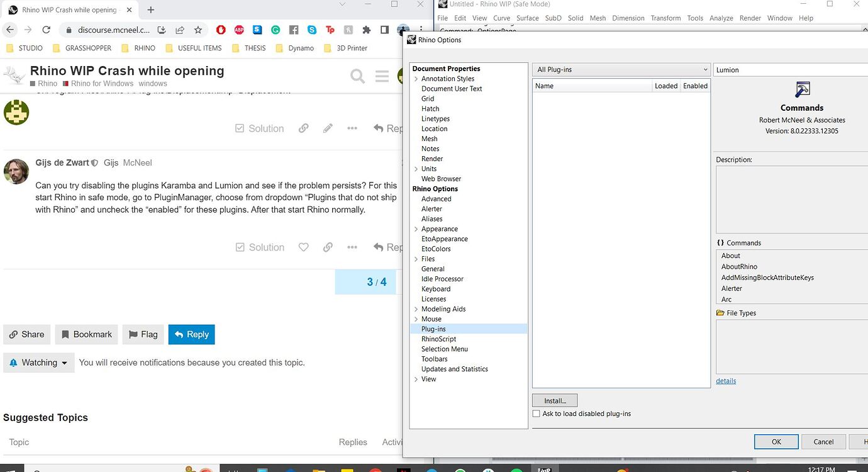Open the Adblock Plus extension

tap(238, 29)
